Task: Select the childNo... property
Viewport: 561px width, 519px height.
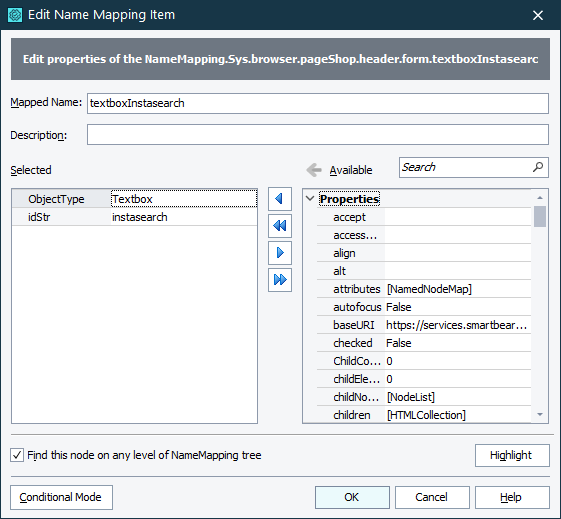Action: pyautogui.click(x=424, y=397)
